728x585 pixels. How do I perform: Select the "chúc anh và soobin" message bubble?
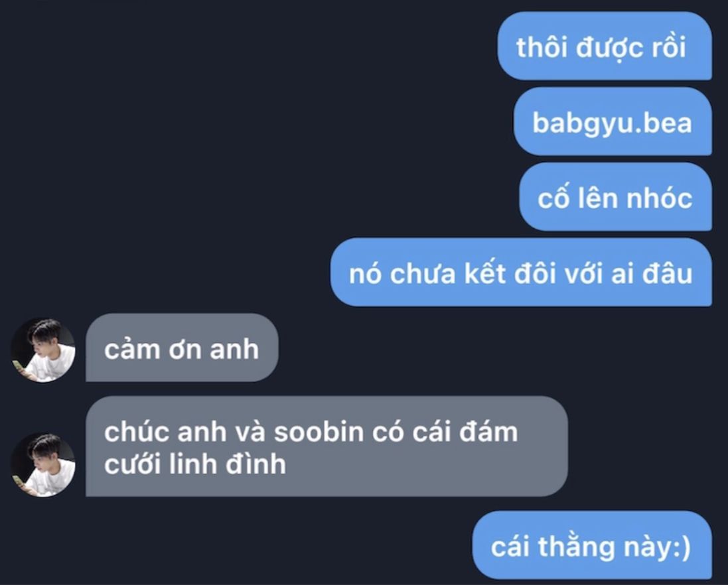point(327,446)
